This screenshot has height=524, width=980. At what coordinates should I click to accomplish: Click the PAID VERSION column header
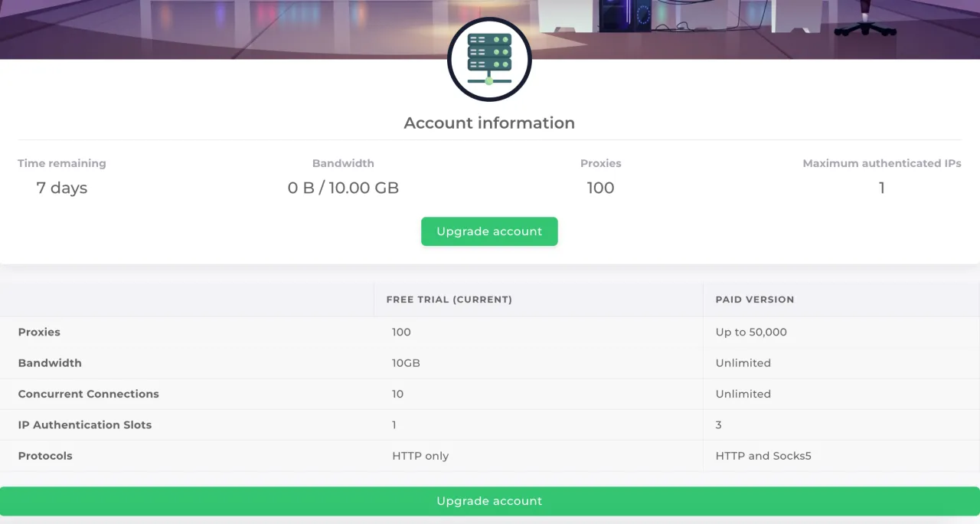coord(754,300)
